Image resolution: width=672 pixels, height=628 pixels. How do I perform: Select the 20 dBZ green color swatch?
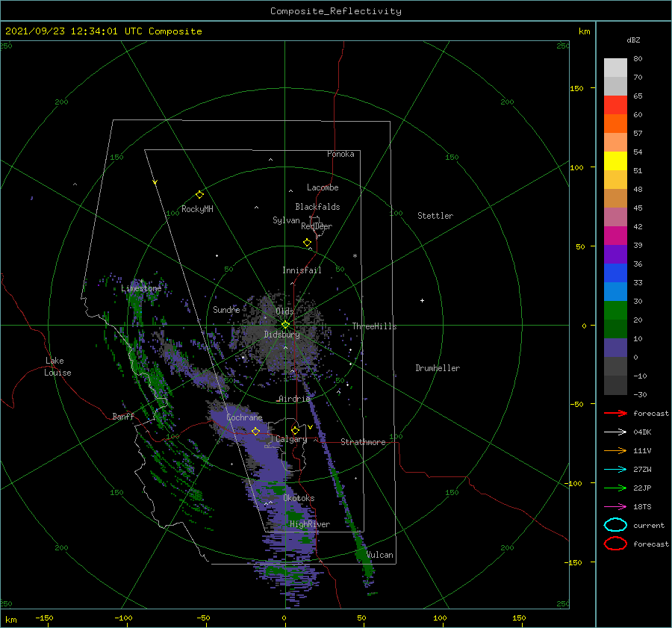pyautogui.click(x=615, y=311)
